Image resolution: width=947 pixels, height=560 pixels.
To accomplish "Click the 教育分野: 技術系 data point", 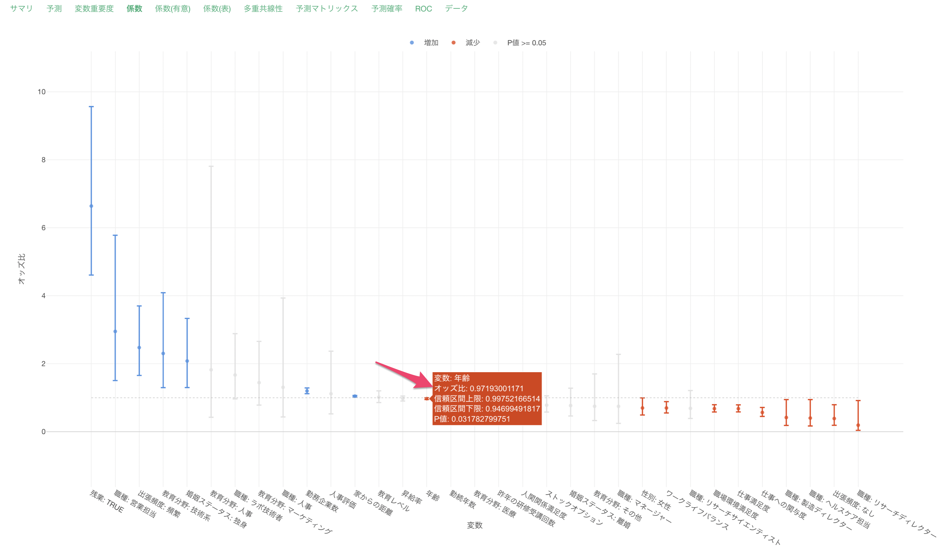I will tap(163, 354).
